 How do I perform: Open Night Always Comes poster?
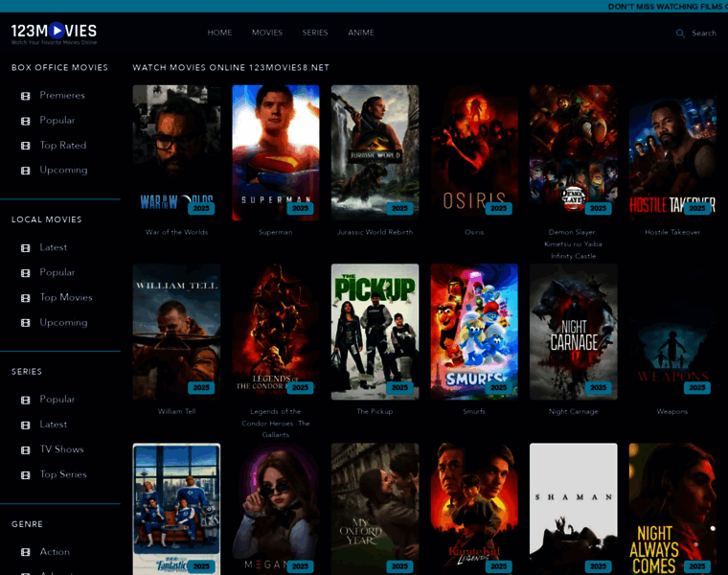pos(672,509)
